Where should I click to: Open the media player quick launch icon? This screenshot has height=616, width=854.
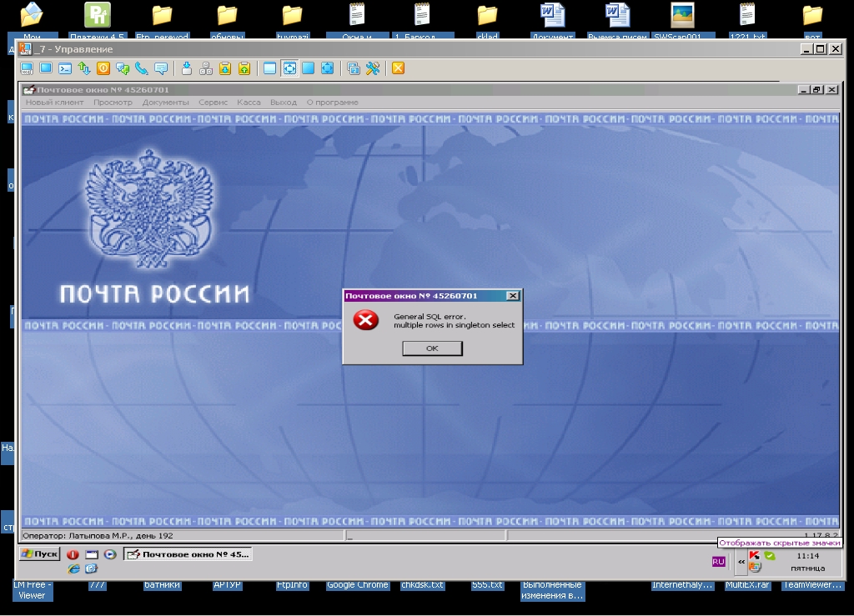pyautogui.click(x=110, y=554)
